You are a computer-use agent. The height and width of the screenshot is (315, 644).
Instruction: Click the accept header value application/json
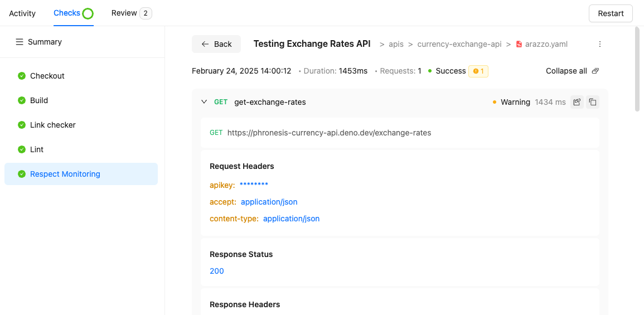pyautogui.click(x=269, y=202)
